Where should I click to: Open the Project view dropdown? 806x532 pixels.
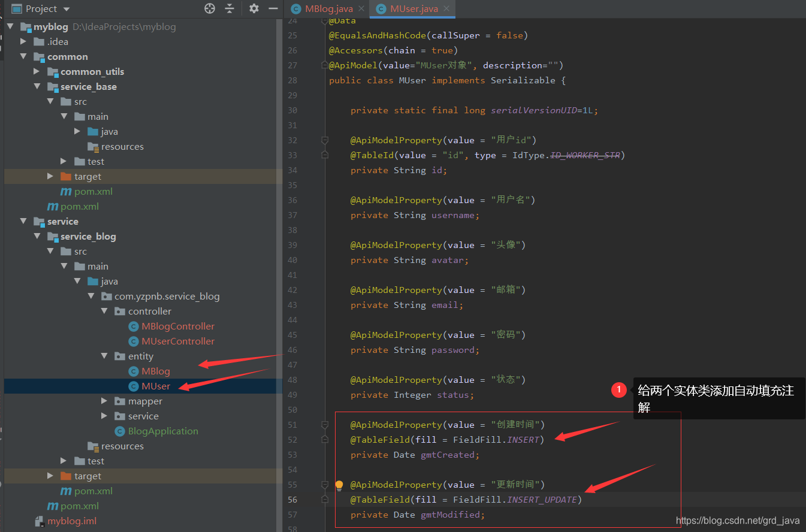click(67, 9)
